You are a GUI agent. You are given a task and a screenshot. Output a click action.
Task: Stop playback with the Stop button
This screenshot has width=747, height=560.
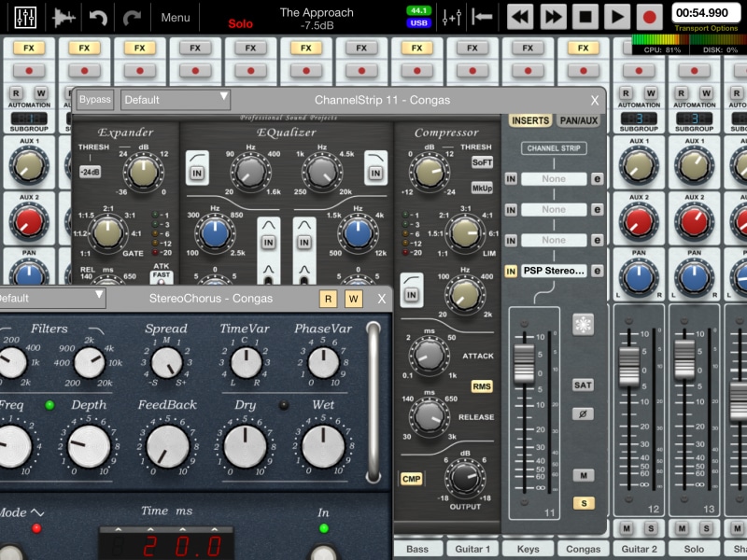pyautogui.click(x=585, y=16)
